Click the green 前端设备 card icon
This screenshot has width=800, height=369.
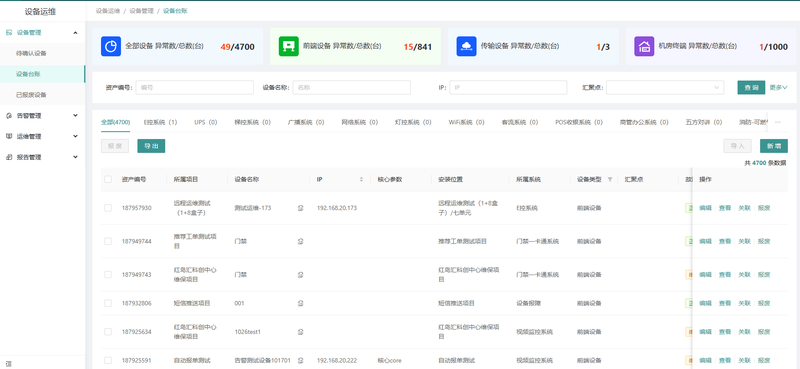pos(289,46)
